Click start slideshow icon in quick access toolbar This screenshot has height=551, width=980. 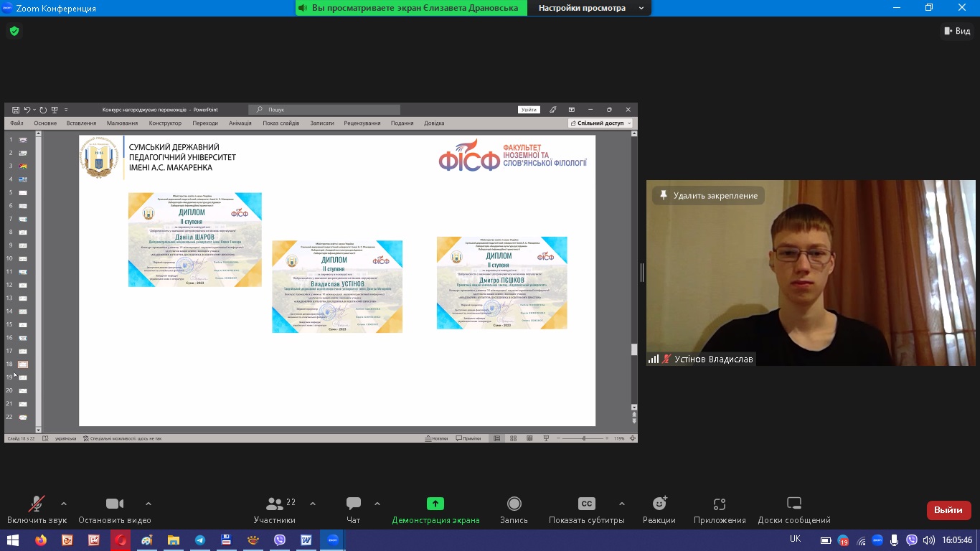pos(55,110)
